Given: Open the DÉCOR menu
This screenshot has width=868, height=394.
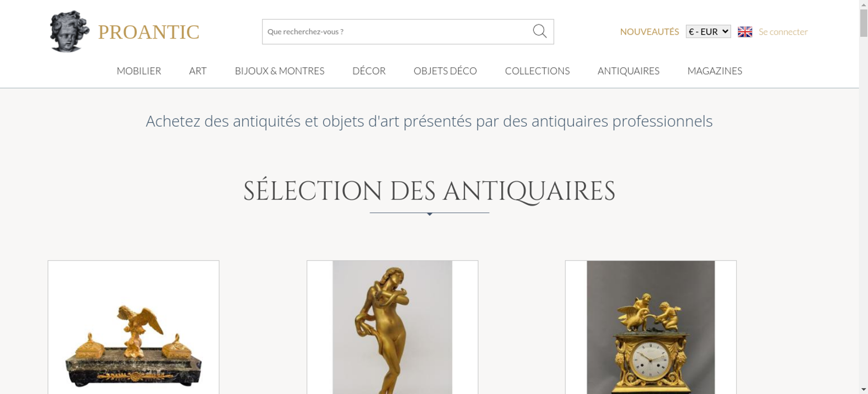Looking at the screenshot, I should 369,71.
